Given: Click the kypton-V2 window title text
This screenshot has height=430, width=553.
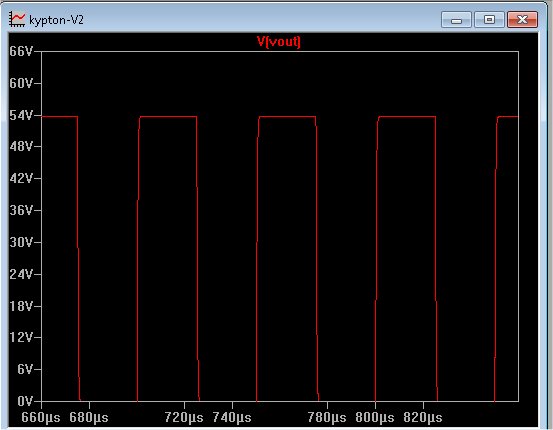Looking at the screenshot, I should [x=56, y=20].
